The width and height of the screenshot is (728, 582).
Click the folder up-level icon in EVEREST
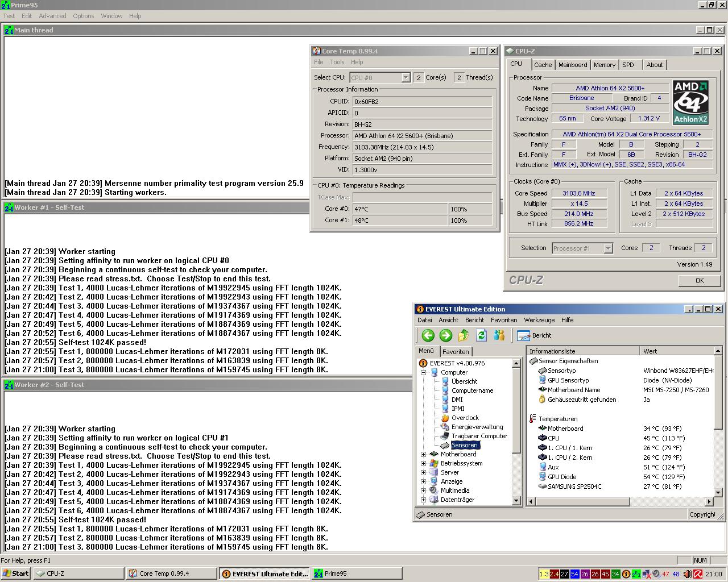click(x=464, y=335)
